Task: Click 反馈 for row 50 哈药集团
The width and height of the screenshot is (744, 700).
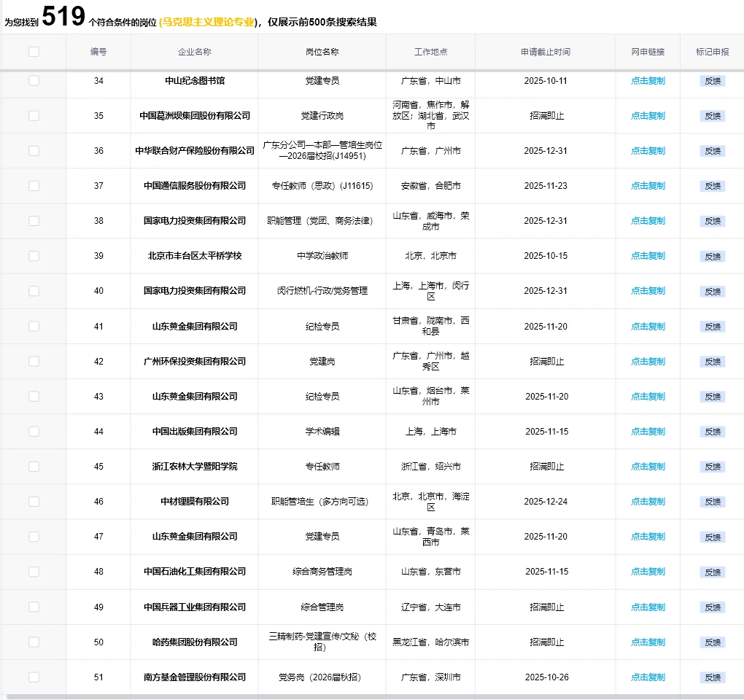Action: (712, 642)
